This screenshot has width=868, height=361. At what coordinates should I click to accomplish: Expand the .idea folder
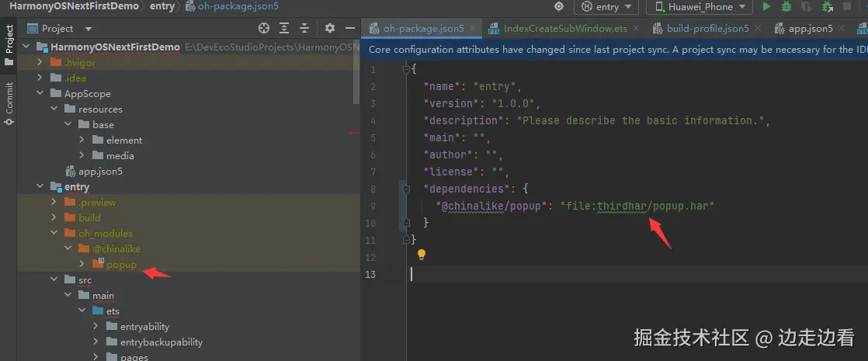click(x=40, y=78)
